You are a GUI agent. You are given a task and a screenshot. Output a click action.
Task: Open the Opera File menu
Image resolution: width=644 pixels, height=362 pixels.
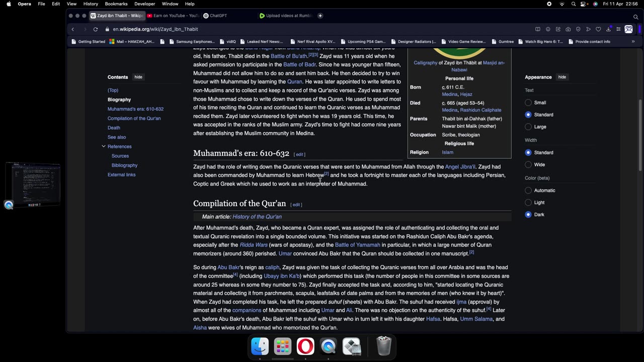(41, 4)
